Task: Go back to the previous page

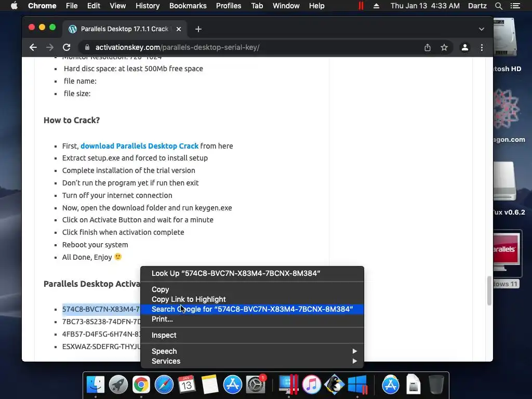Action: tap(33, 47)
